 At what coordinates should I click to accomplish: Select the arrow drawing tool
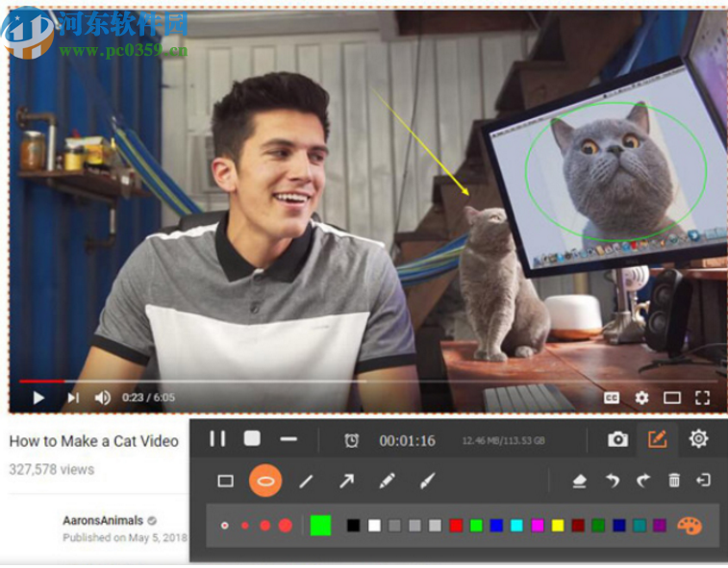coord(346,482)
